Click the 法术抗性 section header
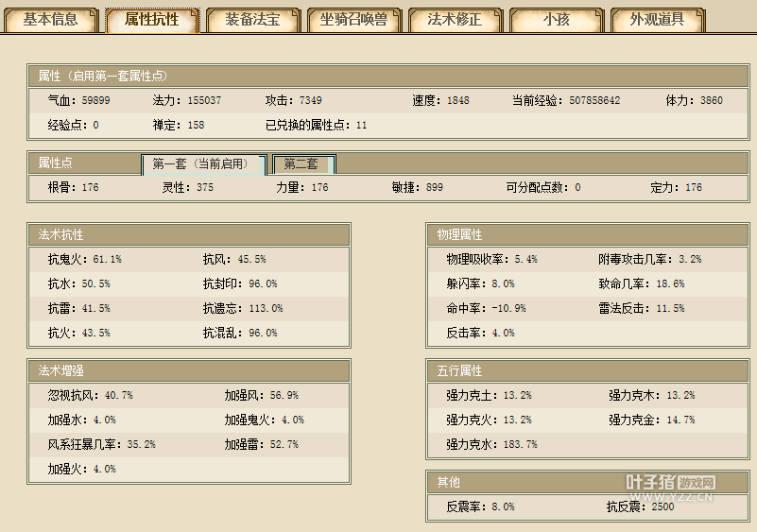757x532 pixels. point(189,234)
